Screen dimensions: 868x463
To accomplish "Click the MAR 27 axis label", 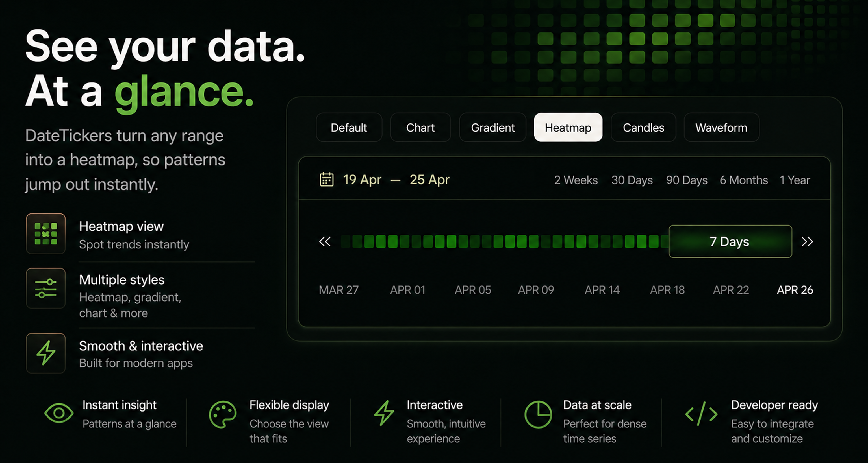I will coord(339,290).
